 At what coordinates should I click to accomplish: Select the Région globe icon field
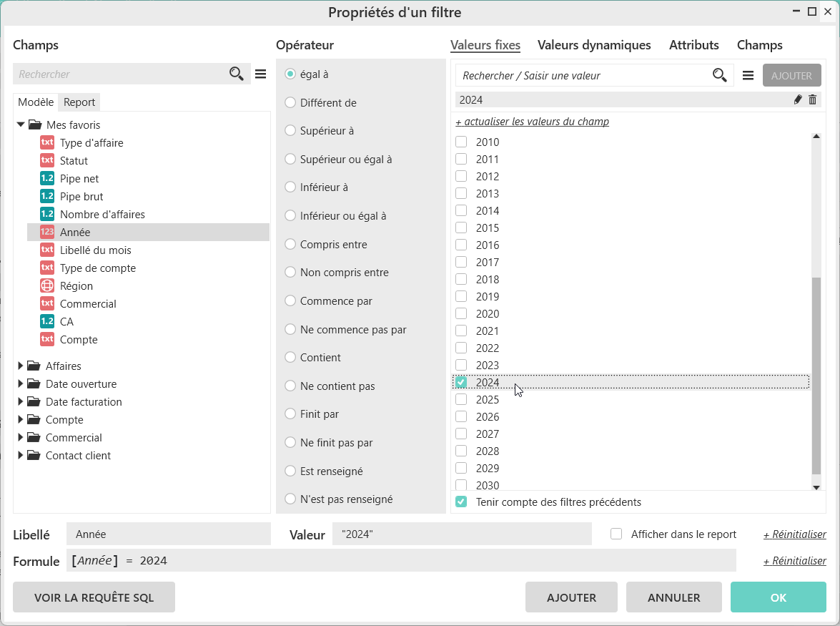(47, 285)
